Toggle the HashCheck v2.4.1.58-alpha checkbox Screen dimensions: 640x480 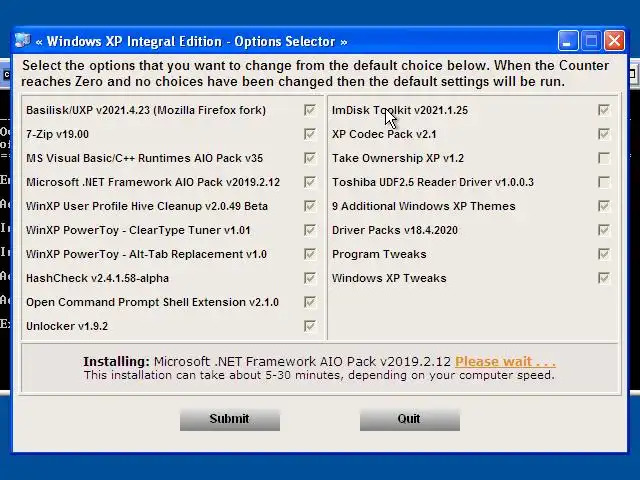[x=309, y=278]
